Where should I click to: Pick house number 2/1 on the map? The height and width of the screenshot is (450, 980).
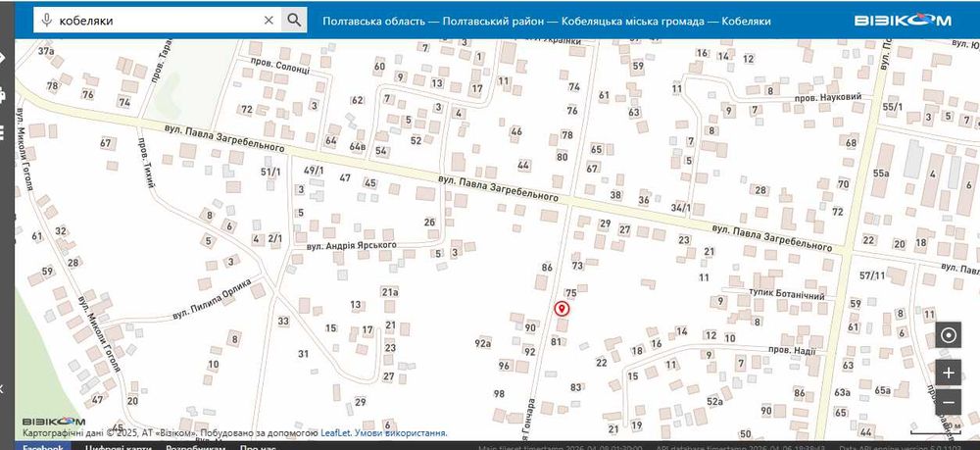coord(275,238)
